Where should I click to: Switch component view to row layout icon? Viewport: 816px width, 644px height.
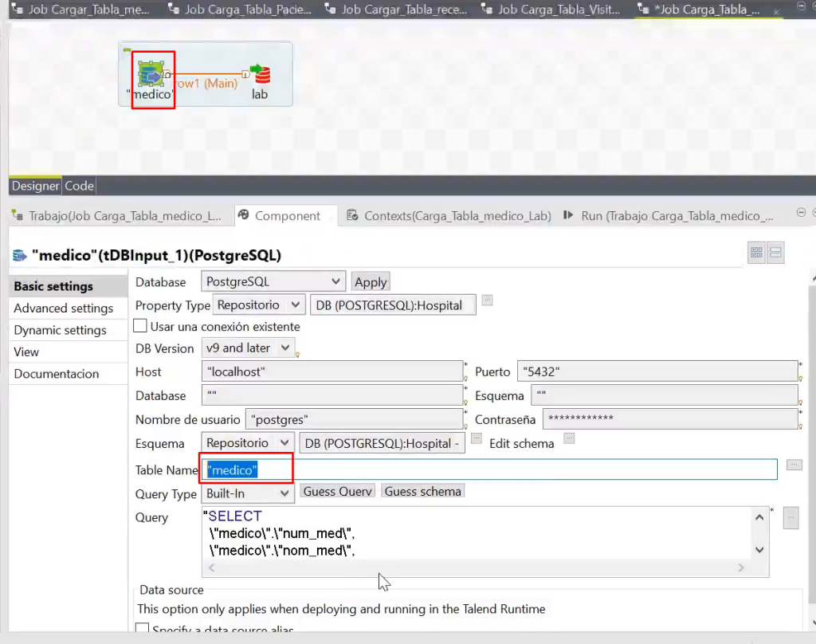(775, 253)
